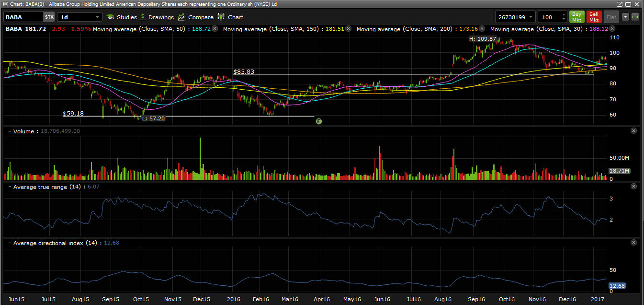The width and height of the screenshot is (644, 305).
Task: Click the Sell Mkt button
Action: (x=594, y=17)
